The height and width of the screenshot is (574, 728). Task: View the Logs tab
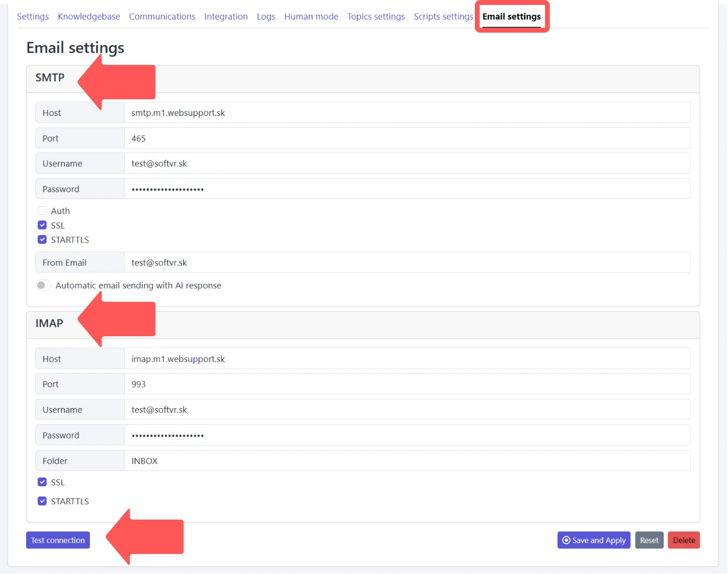point(266,16)
